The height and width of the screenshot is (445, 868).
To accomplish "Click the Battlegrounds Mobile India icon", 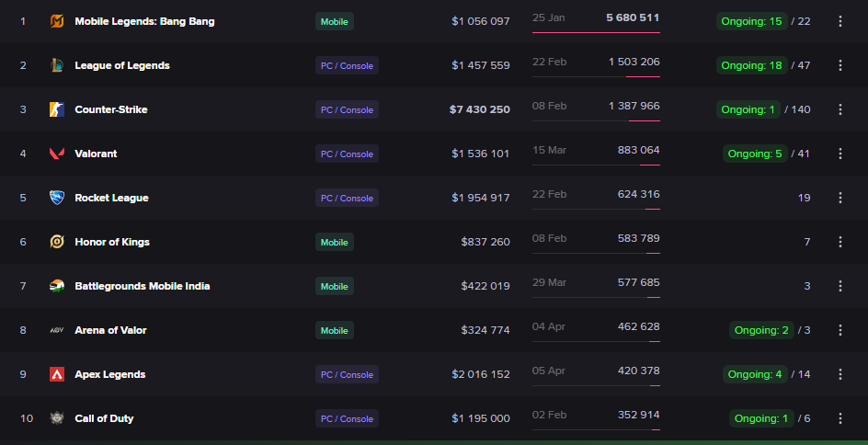I will [56, 286].
